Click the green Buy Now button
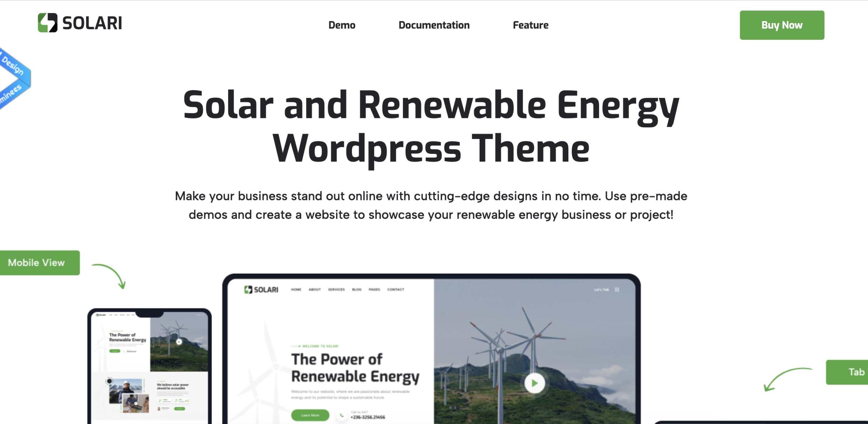The width and height of the screenshot is (868, 424). pyautogui.click(x=782, y=25)
